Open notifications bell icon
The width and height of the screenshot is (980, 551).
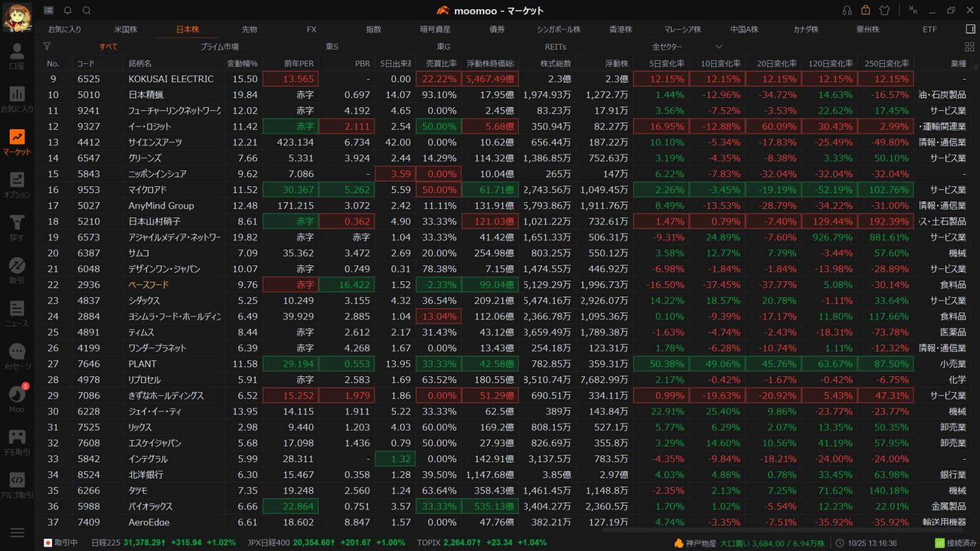[67, 10]
